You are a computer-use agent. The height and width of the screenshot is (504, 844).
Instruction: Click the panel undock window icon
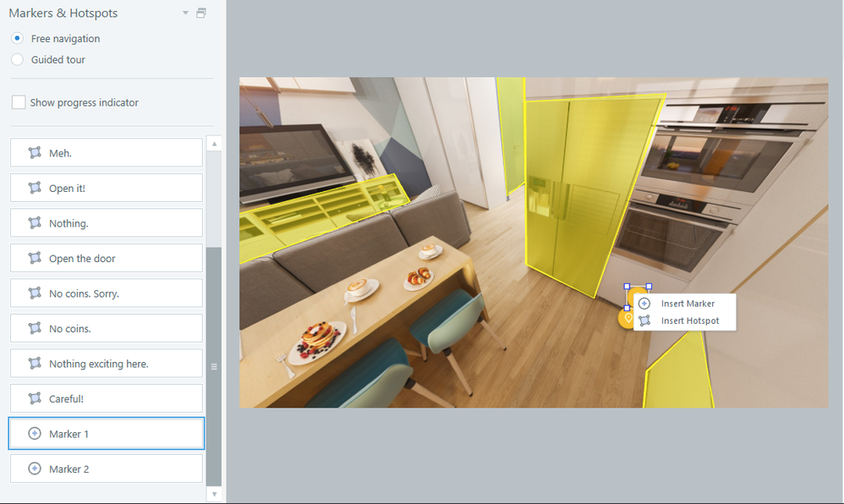[x=201, y=13]
